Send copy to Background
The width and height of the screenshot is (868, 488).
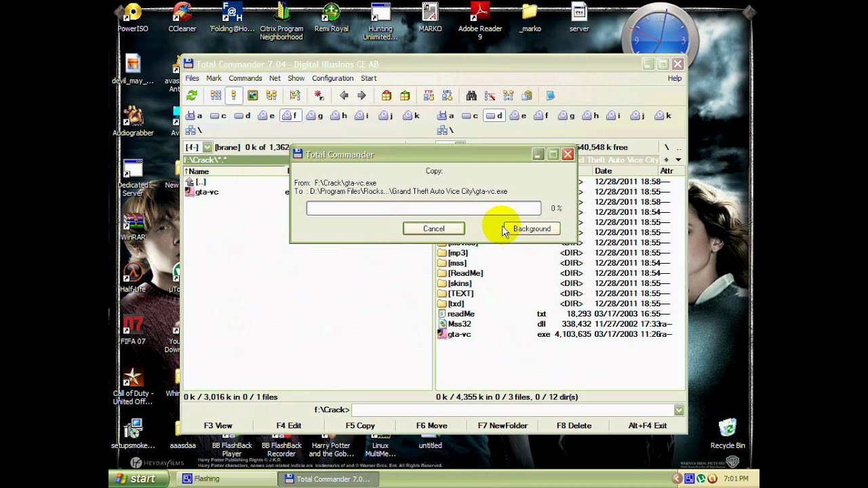pyautogui.click(x=532, y=228)
